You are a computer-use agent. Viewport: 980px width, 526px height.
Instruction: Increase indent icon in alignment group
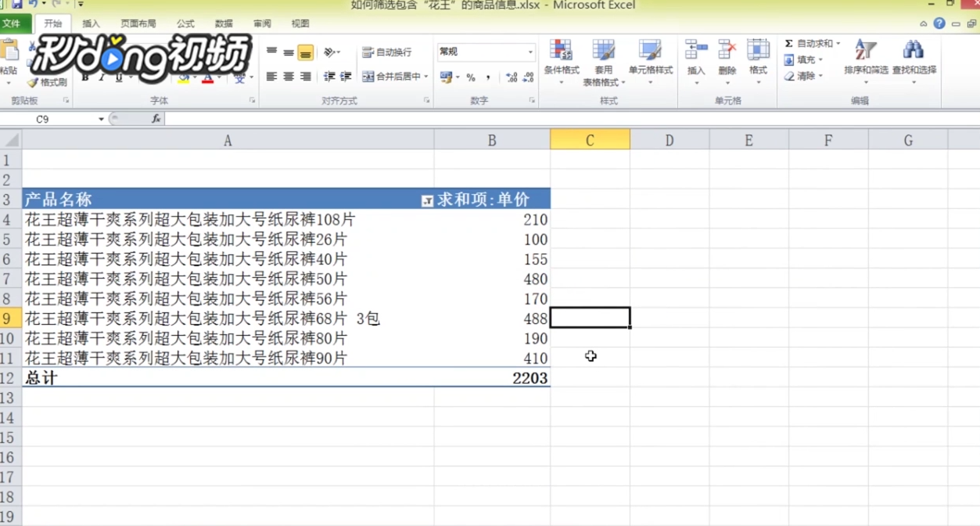point(346,77)
